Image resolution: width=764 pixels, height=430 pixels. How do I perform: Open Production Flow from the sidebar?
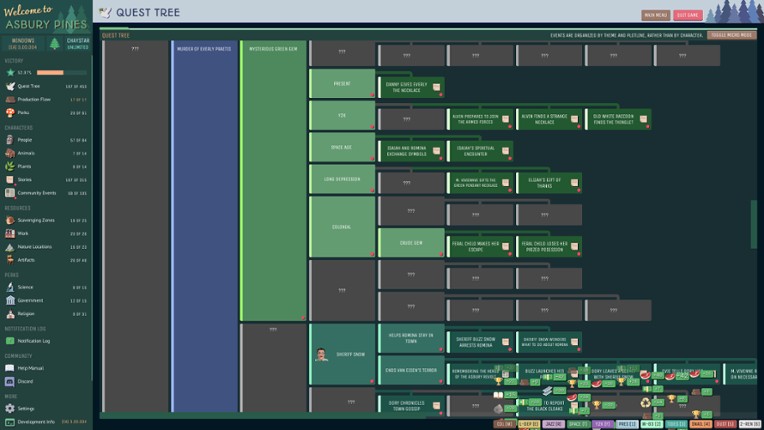(33, 99)
